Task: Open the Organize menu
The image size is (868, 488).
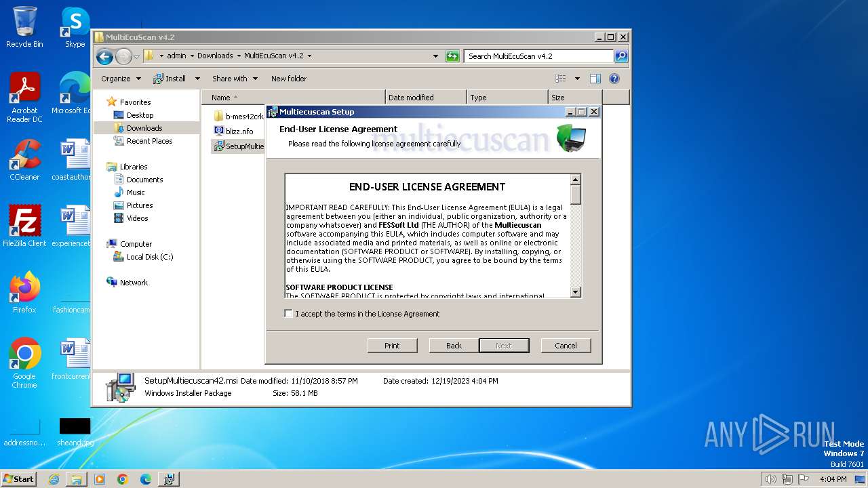Action: tap(121, 79)
